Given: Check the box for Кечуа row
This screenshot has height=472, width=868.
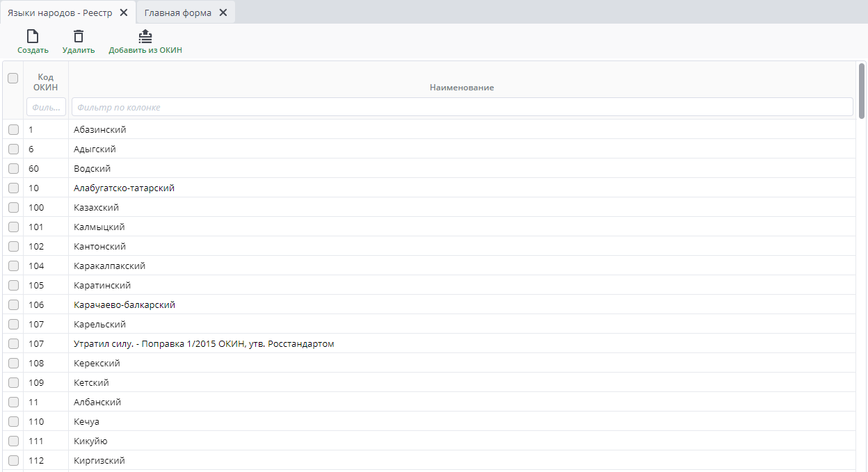Looking at the screenshot, I should coord(13,421).
